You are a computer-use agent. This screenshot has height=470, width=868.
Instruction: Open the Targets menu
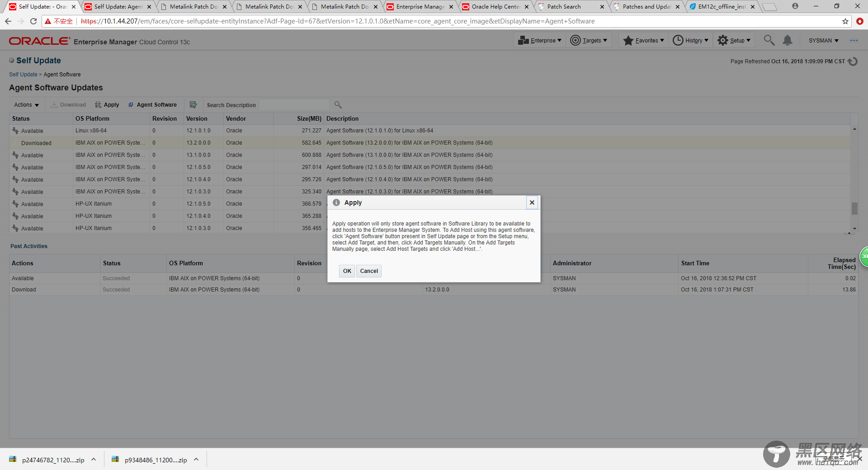[x=589, y=41]
